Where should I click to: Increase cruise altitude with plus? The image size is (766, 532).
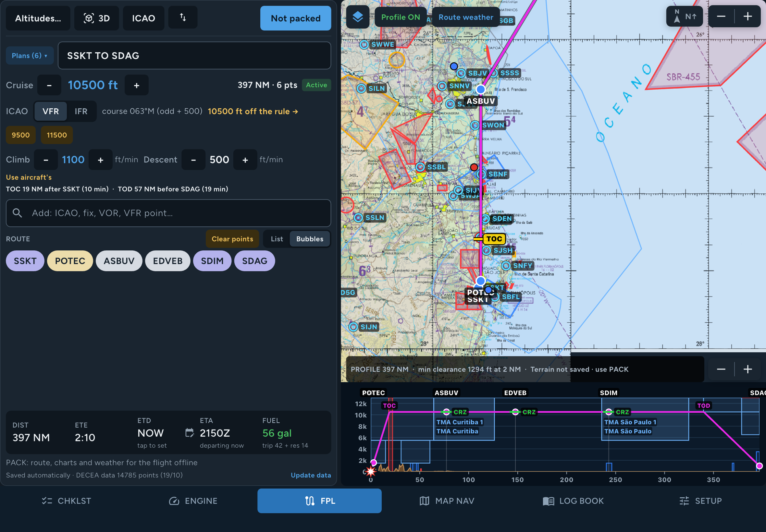coord(136,85)
